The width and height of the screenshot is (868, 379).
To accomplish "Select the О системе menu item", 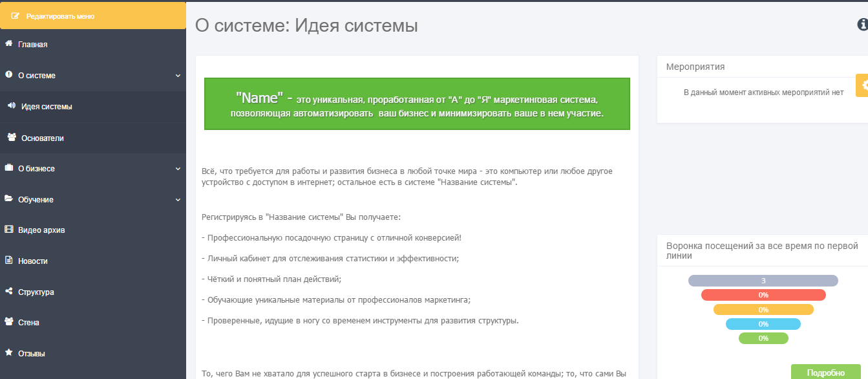I will 93,76.
